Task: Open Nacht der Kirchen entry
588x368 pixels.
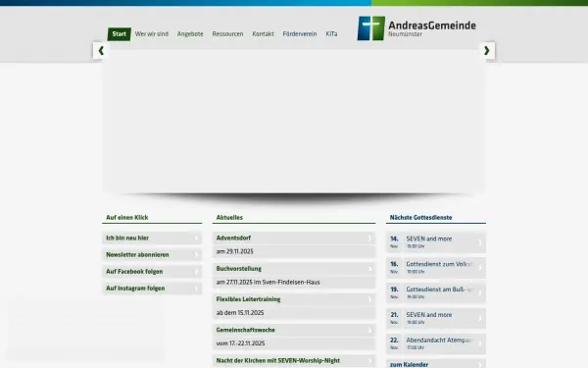Action: click(294, 361)
